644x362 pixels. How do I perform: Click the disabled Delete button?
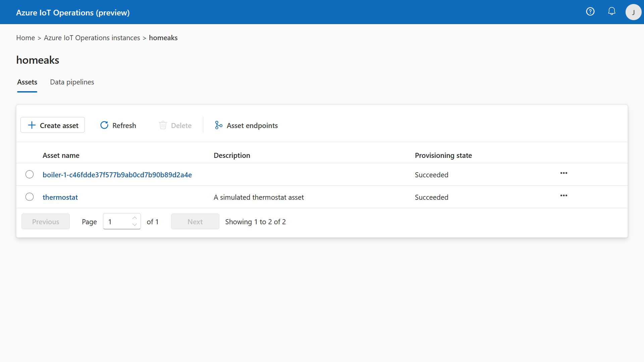click(x=175, y=125)
